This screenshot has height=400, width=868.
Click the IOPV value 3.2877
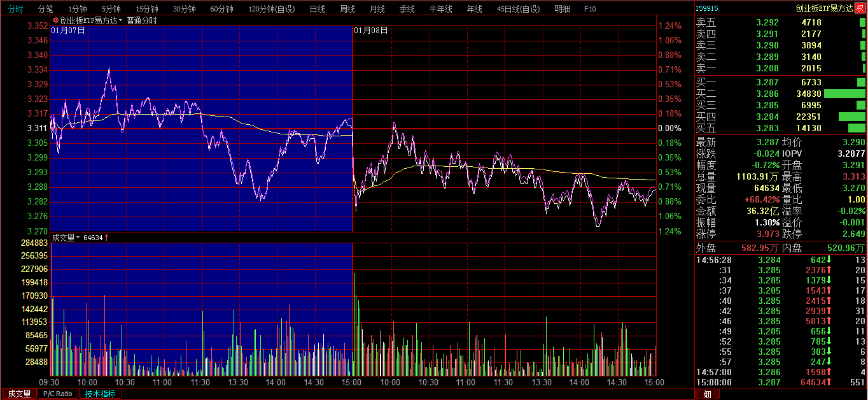coord(851,154)
